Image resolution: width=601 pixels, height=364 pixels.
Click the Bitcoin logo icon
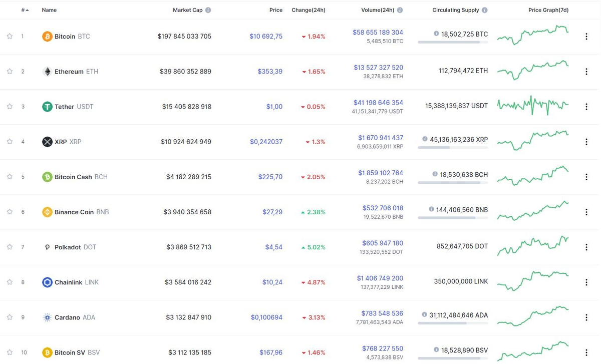click(x=47, y=37)
